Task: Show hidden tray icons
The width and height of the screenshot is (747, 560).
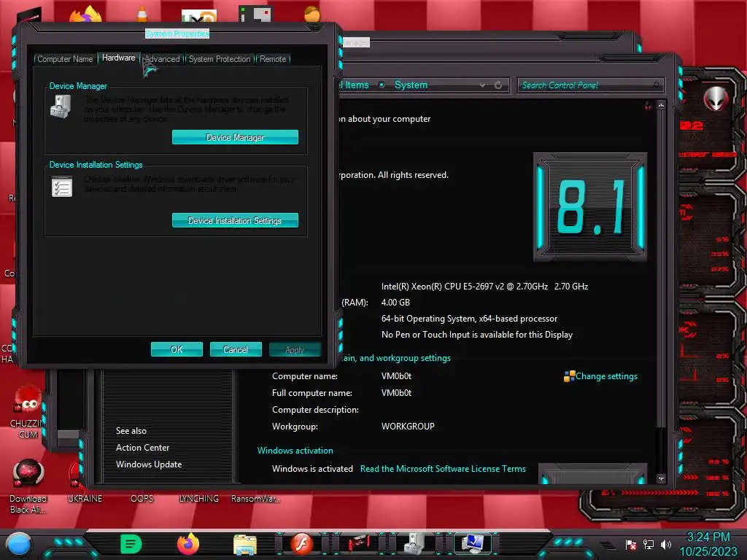Action: pyautogui.click(x=608, y=545)
